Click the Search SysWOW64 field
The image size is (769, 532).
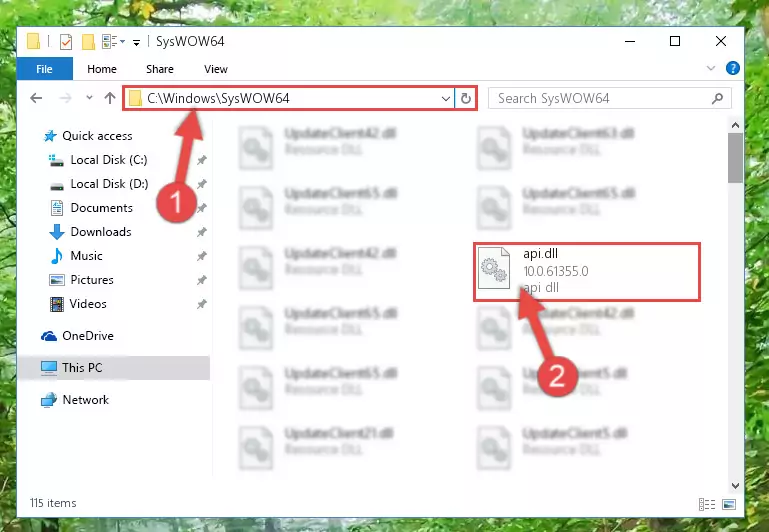[x=610, y=99]
